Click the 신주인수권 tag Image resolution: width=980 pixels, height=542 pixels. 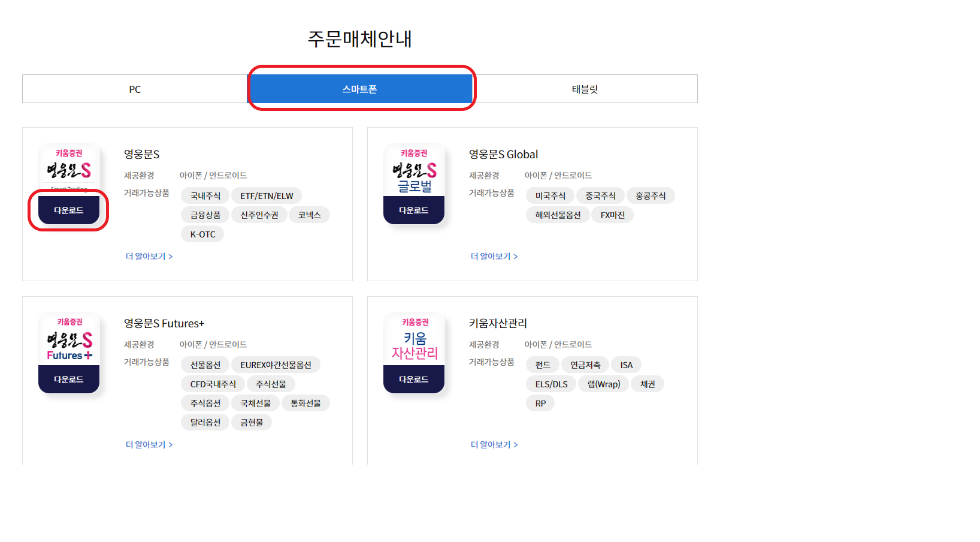click(259, 215)
